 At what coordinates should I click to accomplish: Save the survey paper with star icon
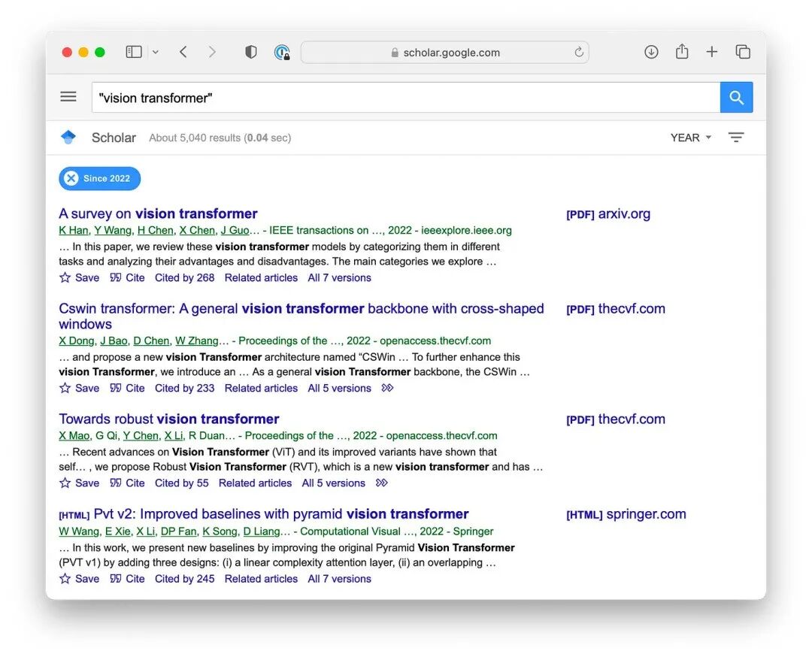[79, 277]
